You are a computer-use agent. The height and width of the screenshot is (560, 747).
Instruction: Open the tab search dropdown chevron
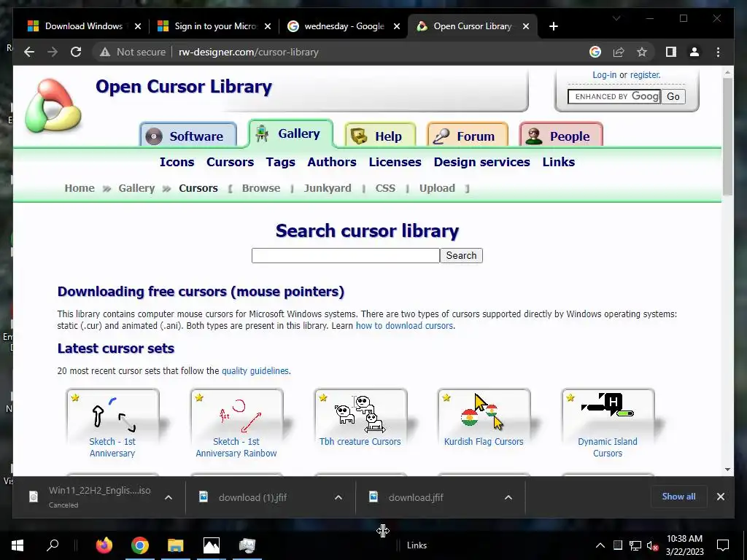click(616, 18)
